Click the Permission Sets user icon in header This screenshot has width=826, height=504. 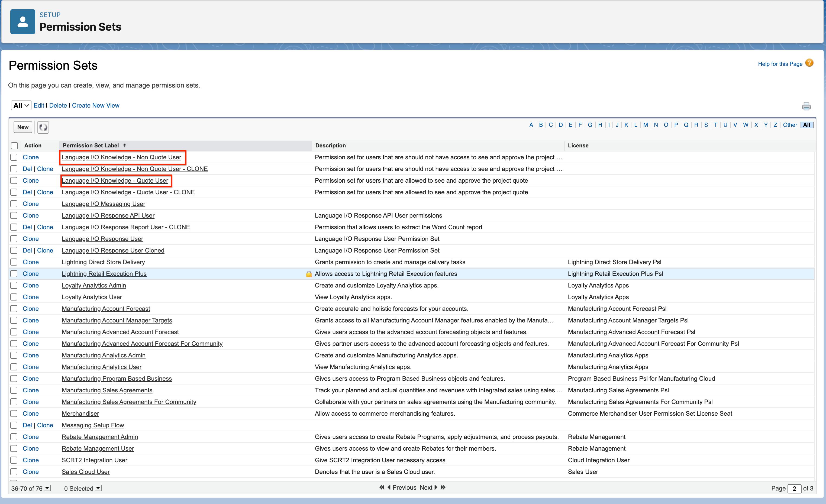point(22,22)
